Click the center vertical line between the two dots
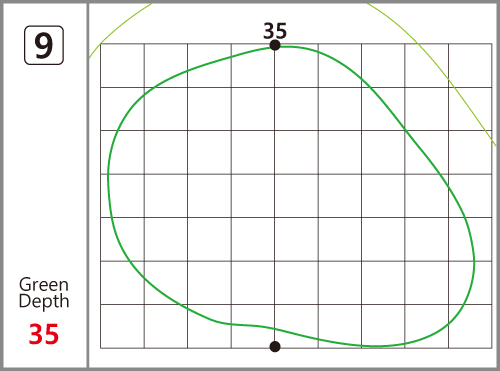The image size is (500, 371). pyautogui.click(x=275, y=196)
